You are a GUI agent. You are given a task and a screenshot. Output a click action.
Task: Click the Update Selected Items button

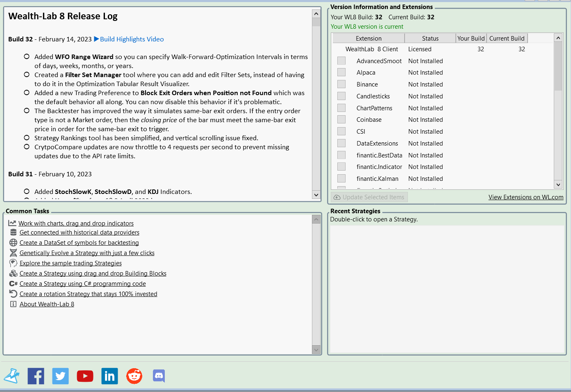tap(370, 197)
